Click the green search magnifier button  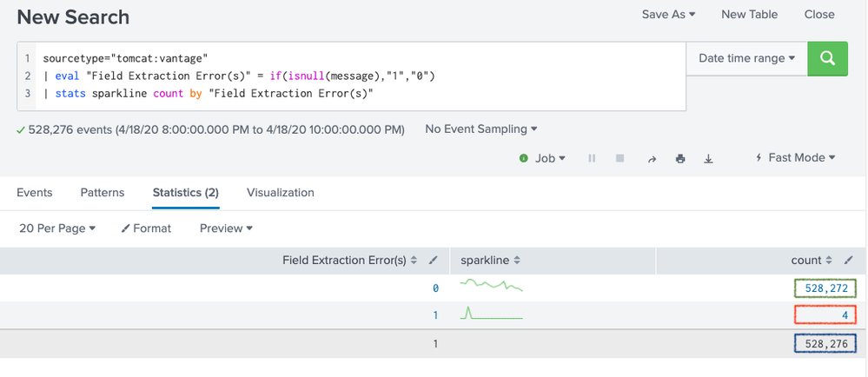[827, 58]
